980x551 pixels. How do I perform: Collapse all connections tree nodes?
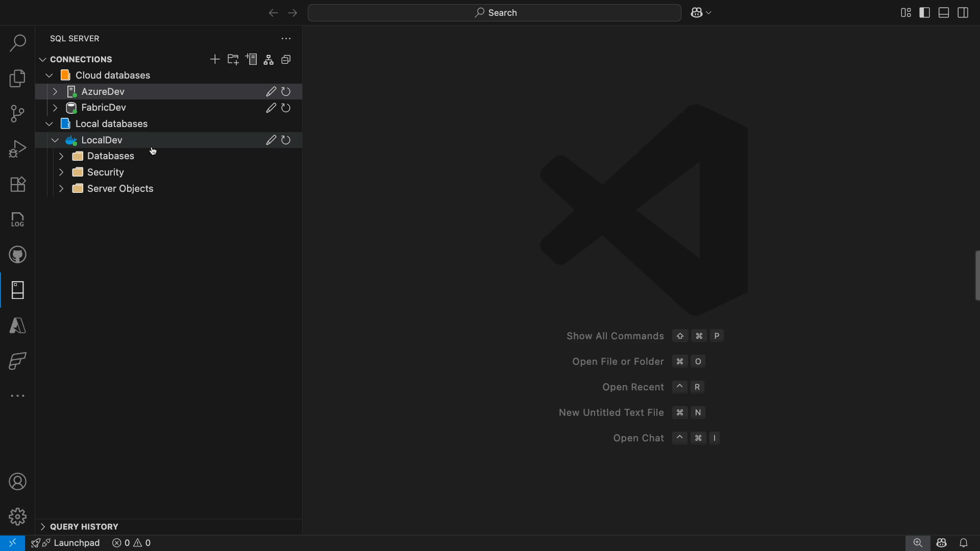coord(286,60)
